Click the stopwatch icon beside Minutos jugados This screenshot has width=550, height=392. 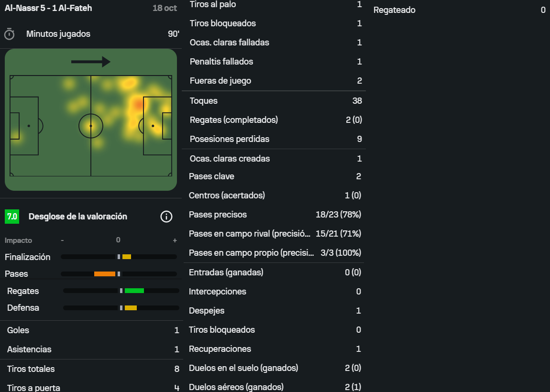click(9, 34)
